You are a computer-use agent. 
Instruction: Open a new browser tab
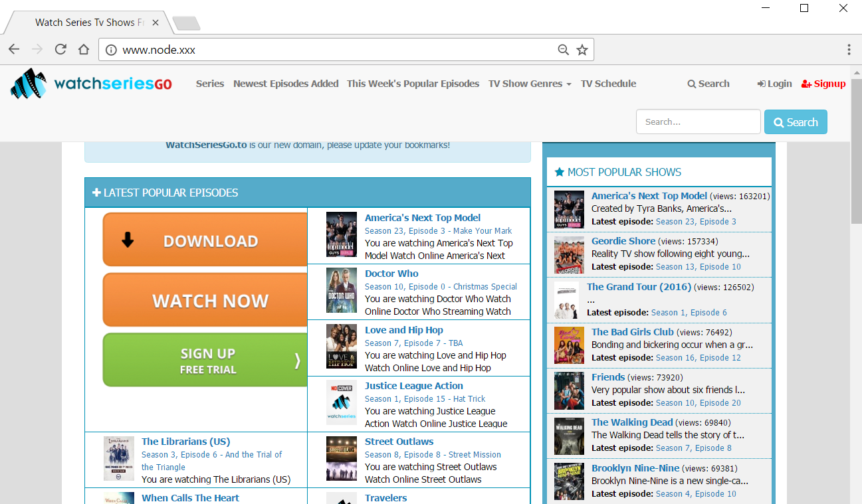(x=186, y=24)
